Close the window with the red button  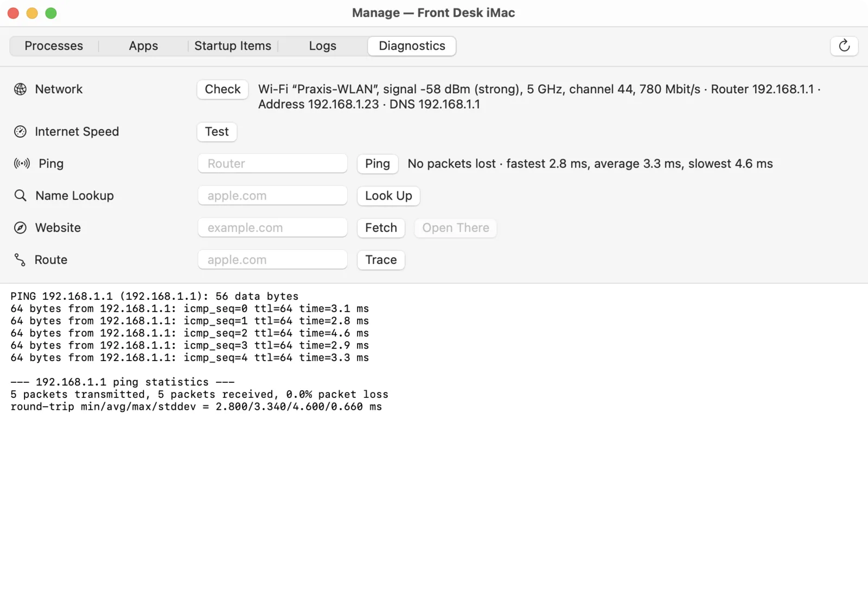pyautogui.click(x=14, y=13)
